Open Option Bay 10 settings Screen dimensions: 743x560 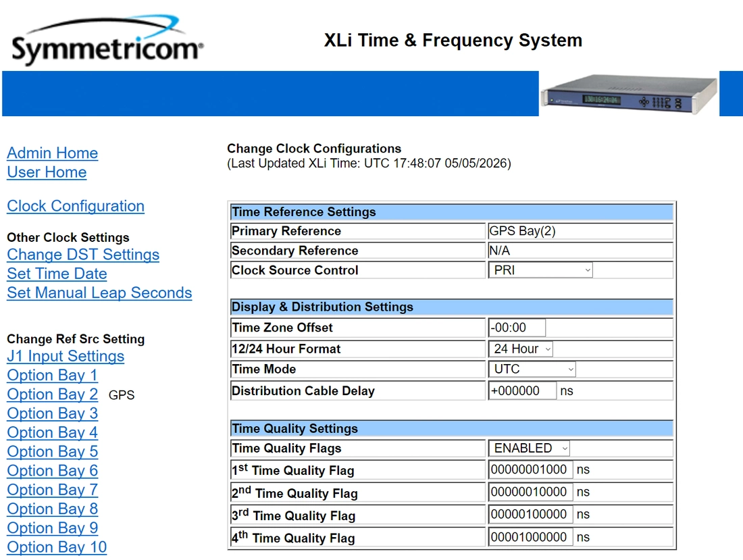(x=57, y=546)
